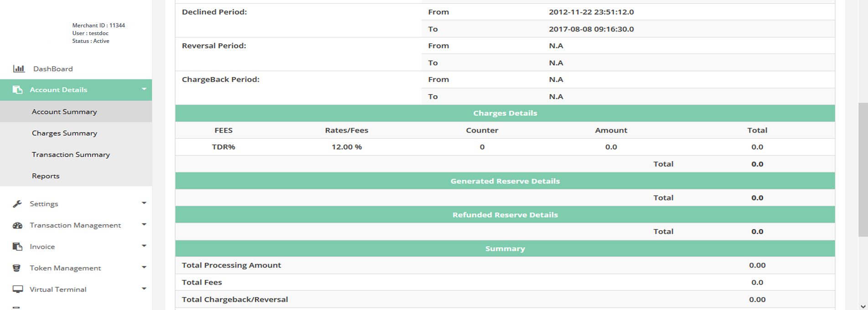Expand the Settings dropdown arrow
This screenshot has height=310, width=868.
pos(144,203)
